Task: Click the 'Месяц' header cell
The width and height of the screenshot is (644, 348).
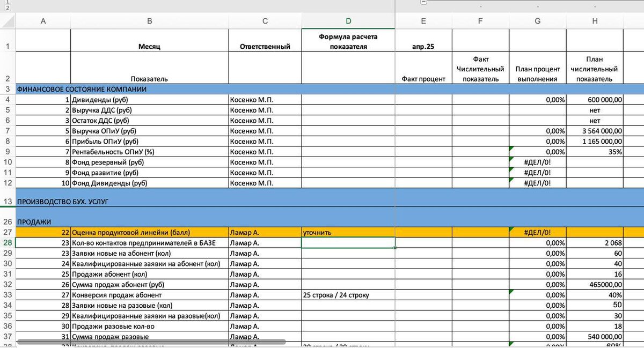Action: coord(150,40)
